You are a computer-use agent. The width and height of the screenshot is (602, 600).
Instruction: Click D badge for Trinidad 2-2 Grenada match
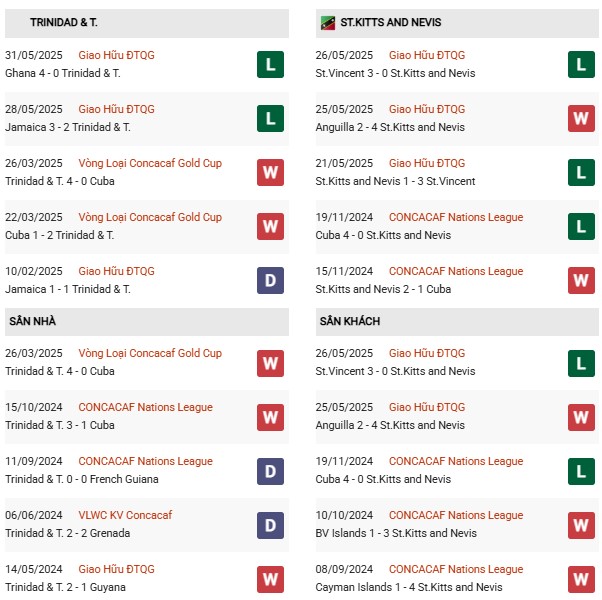tap(270, 525)
